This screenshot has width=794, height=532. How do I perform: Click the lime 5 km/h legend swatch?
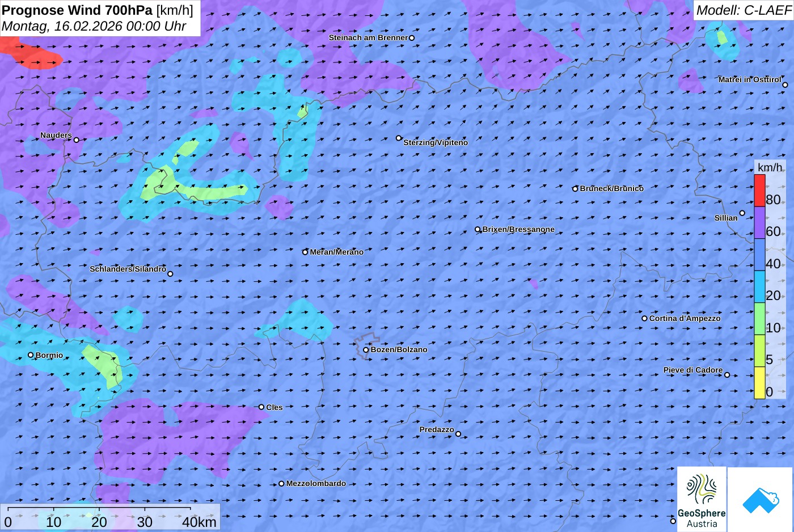point(759,351)
